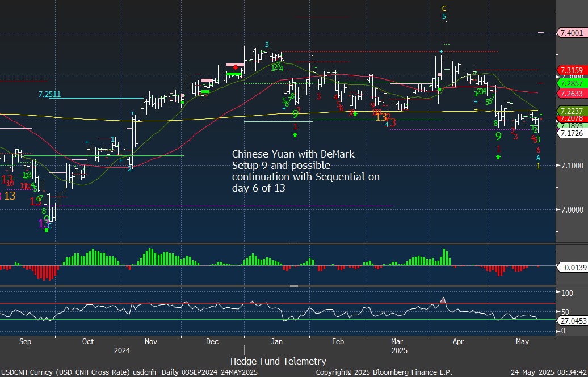Click the green up arrow under January's red 1
The height and width of the screenshot is (377, 588).
(x=295, y=135)
